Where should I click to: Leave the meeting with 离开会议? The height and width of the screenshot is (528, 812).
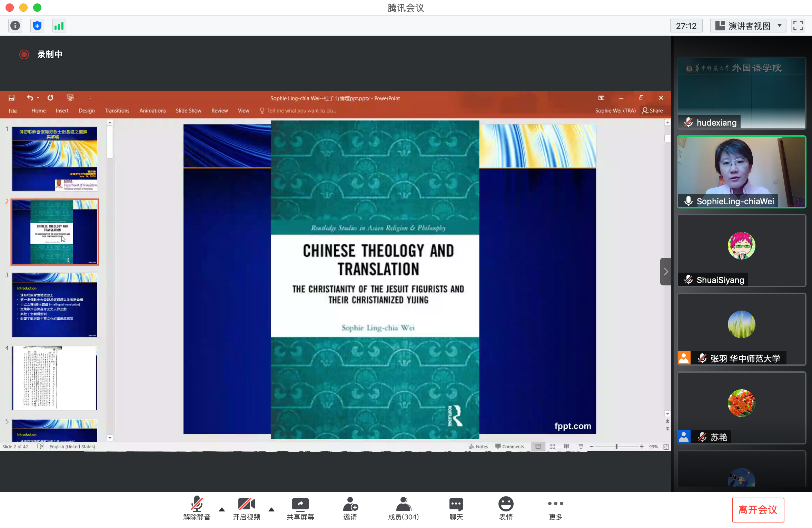758,510
